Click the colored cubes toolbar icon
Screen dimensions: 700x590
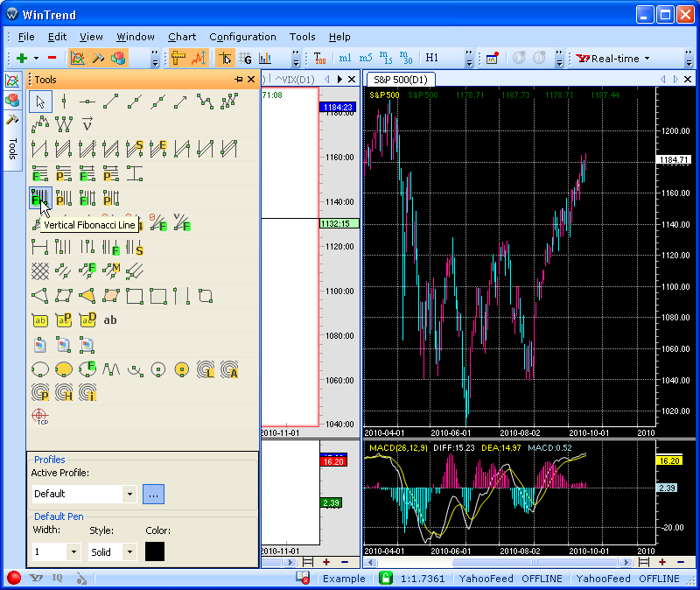118,58
